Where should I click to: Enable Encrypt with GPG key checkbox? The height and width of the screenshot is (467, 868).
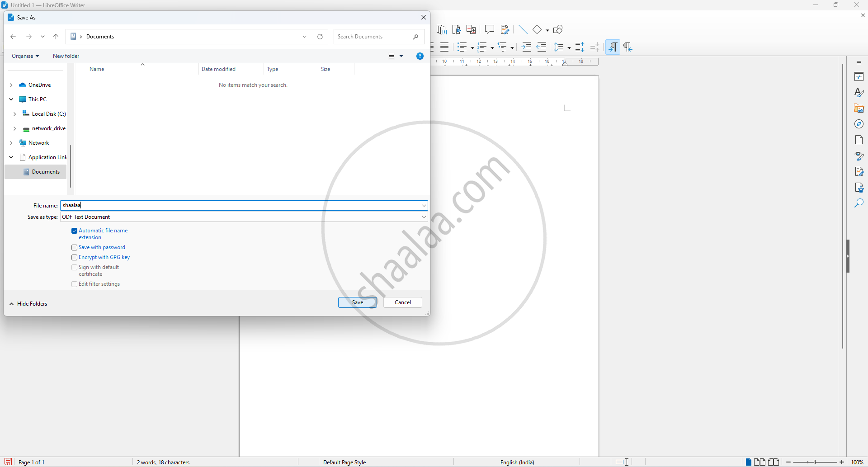[x=75, y=258]
